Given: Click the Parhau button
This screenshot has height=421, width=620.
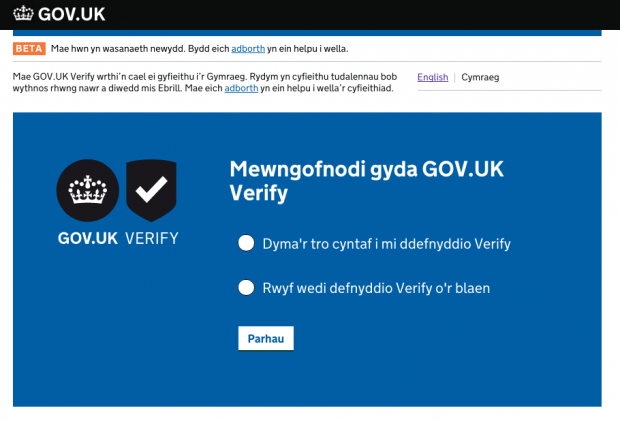Looking at the screenshot, I should click(x=266, y=338).
